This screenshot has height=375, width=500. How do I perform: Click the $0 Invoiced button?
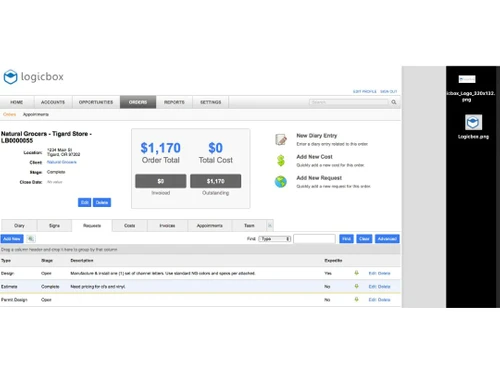pos(161,181)
